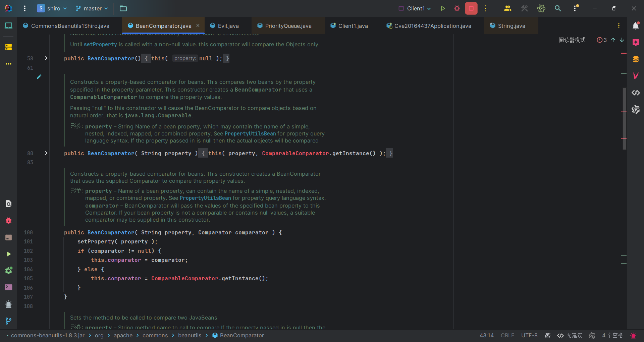The height and width of the screenshot is (342, 644).
Task: Click setProperty link in the doc comment
Action: 100,44
